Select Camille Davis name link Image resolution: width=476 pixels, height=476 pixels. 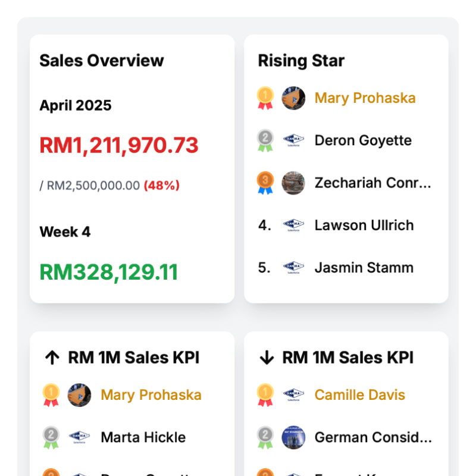pos(359,394)
